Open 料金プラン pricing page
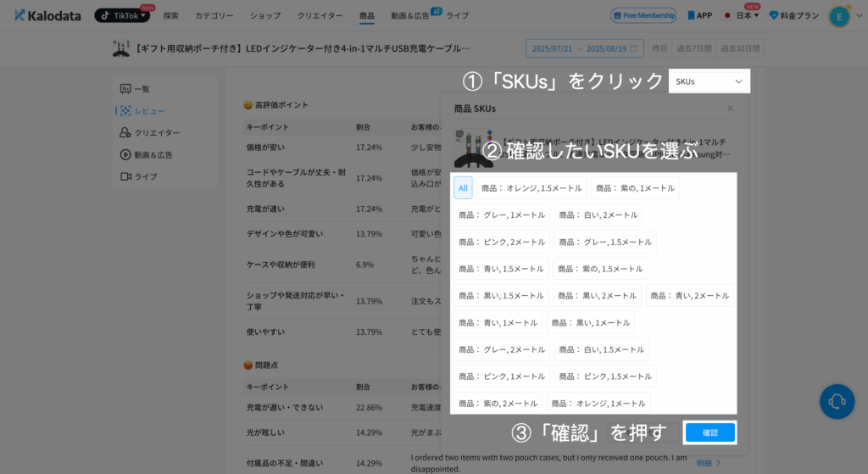The width and height of the screenshot is (868, 474). pyautogui.click(x=793, y=15)
